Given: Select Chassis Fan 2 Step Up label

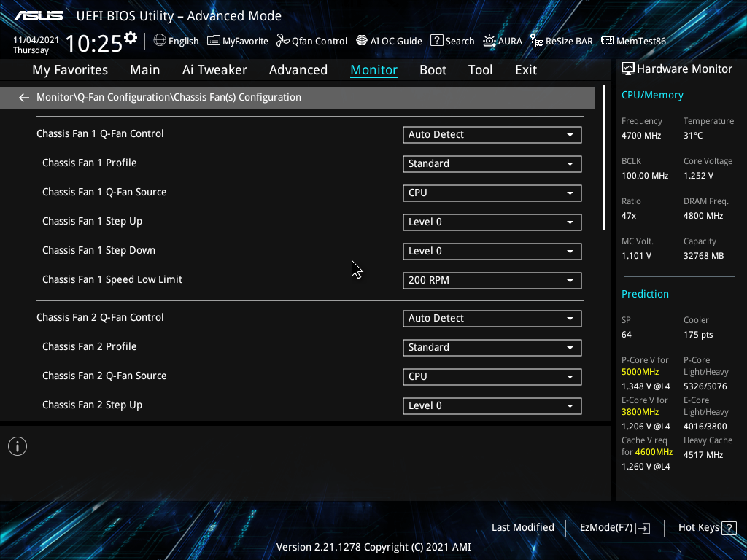Looking at the screenshot, I should coord(93,405).
